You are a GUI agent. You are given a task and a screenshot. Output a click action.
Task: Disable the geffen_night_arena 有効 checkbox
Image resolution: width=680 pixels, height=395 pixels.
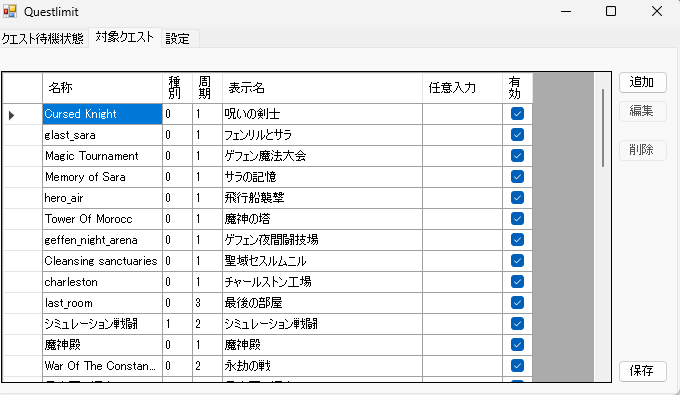[517, 240]
